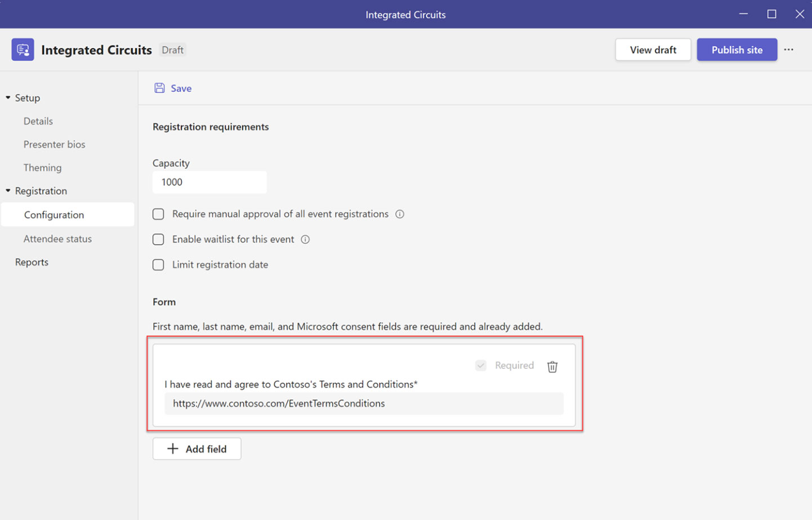Click the Draft status badge
The height and width of the screenshot is (520, 812).
(172, 50)
